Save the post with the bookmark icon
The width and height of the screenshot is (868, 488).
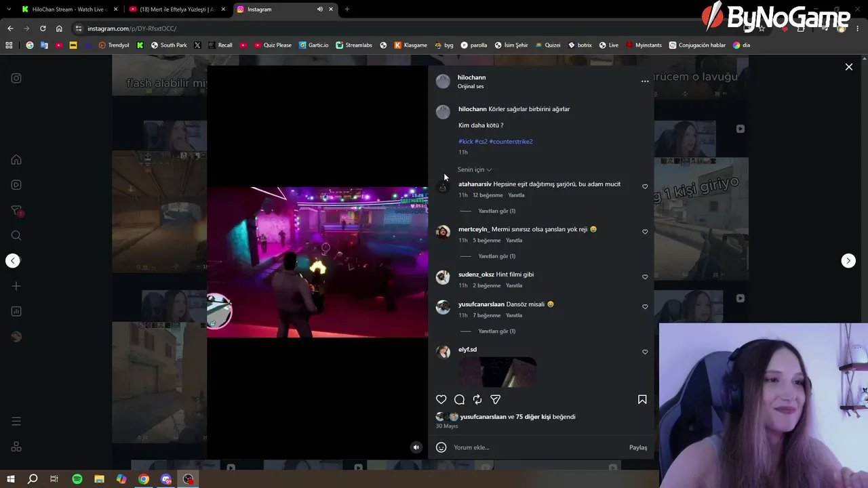coord(642,400)
